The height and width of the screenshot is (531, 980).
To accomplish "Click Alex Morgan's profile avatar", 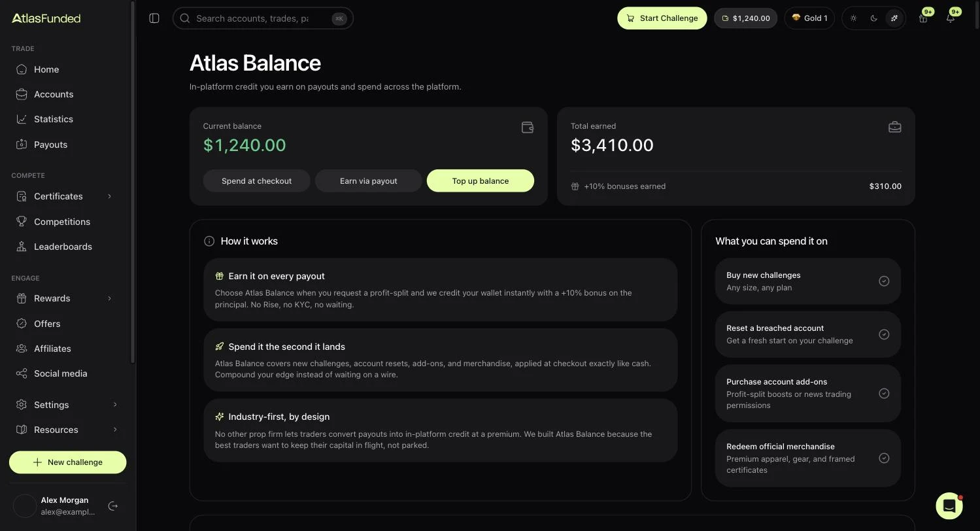I will click(25, 505).
